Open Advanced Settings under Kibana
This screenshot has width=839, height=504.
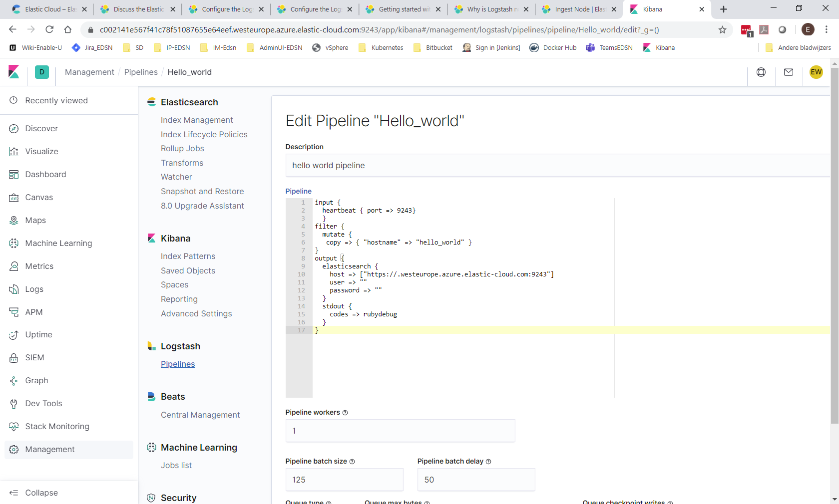(x=196, y=314)
